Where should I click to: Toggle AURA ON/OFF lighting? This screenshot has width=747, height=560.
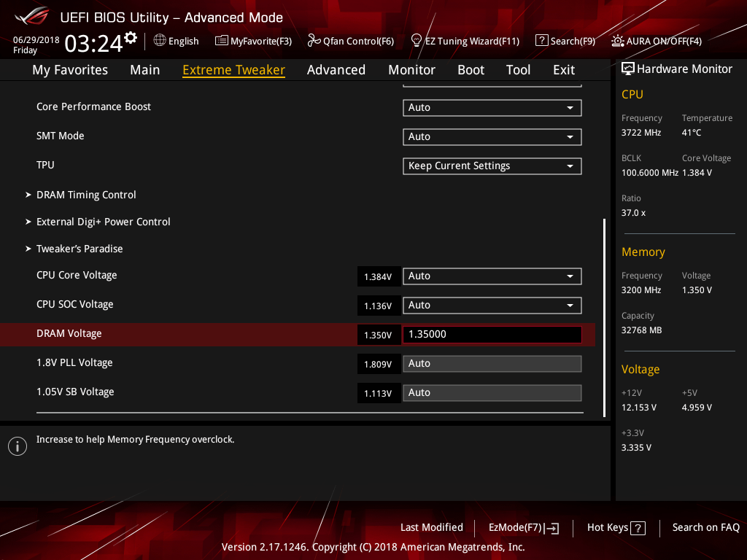tap(618, 41)
